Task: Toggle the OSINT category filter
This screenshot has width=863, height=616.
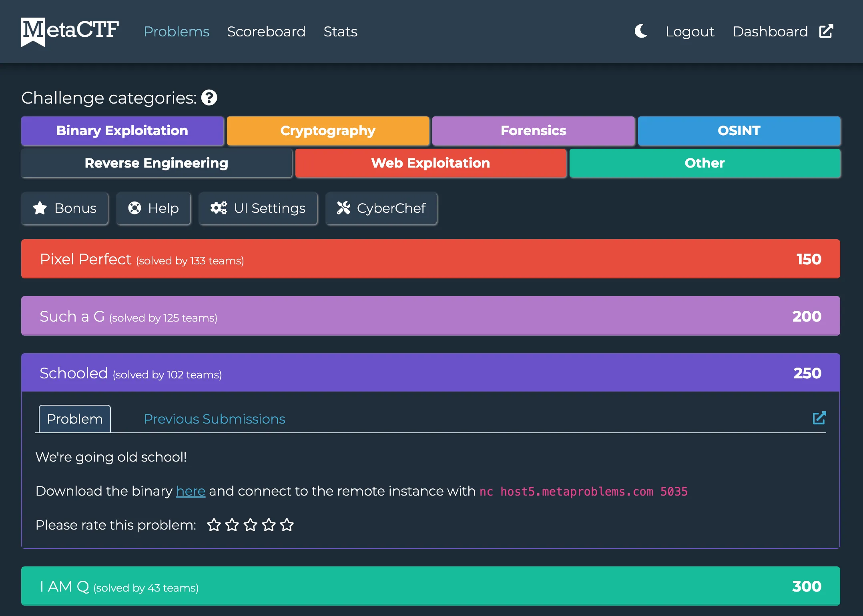Action: [739, 131]
